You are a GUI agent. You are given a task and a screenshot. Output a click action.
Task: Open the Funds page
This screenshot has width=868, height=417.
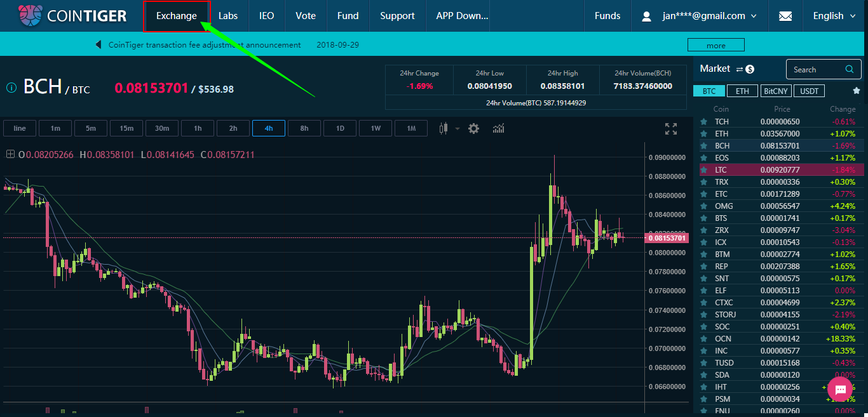point(607,16)
